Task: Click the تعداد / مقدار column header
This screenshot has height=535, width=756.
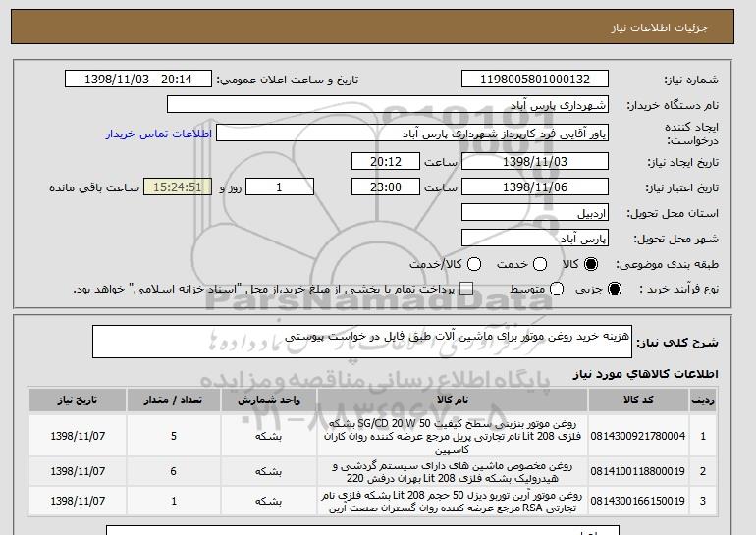Action: coord(174,401)
